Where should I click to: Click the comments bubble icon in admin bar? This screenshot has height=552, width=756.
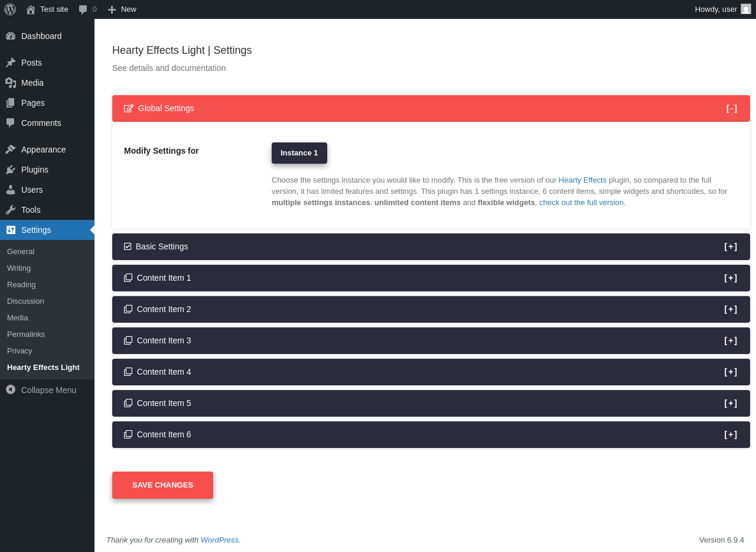pos(83,9)
